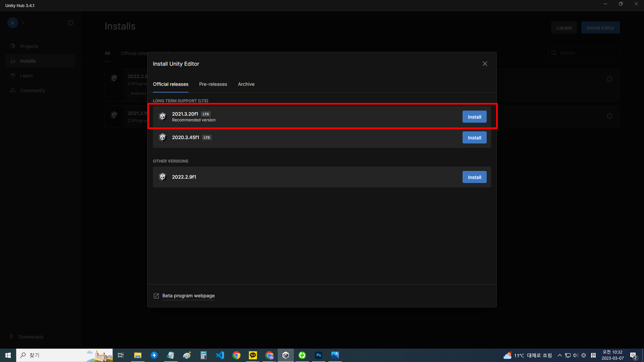The image size is (644, 362).
Task: Click the Unity cube icon for 2020.3.45f1
Action: (x=163, y=137)
